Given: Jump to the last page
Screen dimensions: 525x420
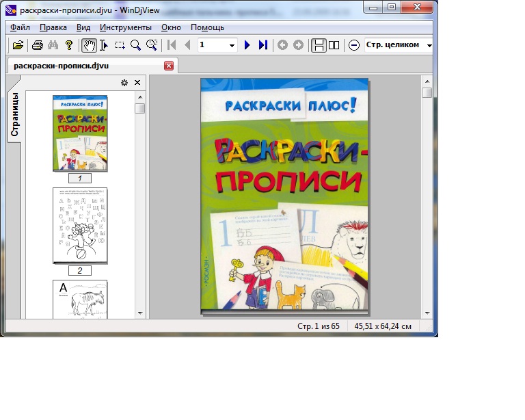Looking at the screenshot, I should point(263,45).
